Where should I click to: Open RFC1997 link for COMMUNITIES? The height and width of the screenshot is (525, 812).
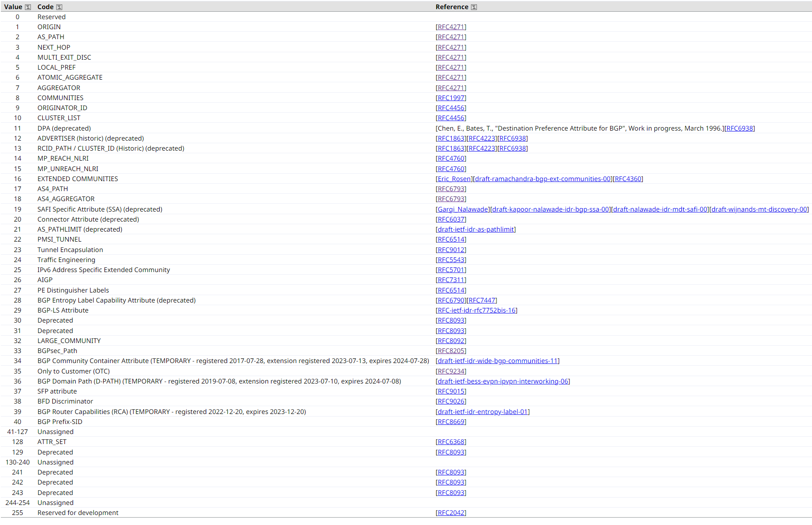(451, 98)
